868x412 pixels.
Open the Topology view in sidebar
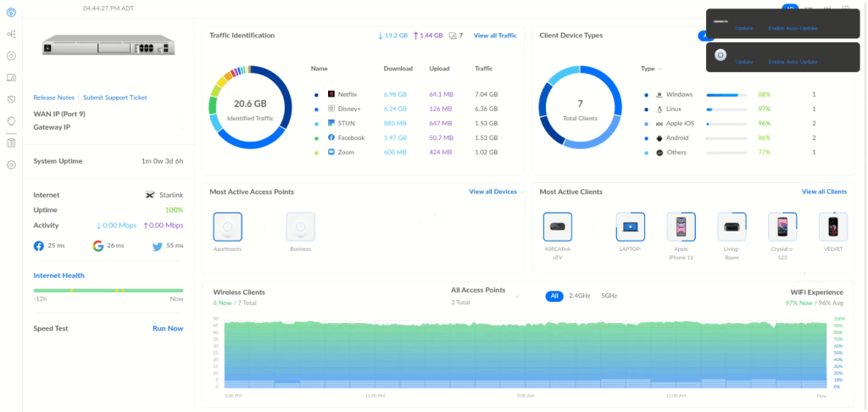(11, 34)
